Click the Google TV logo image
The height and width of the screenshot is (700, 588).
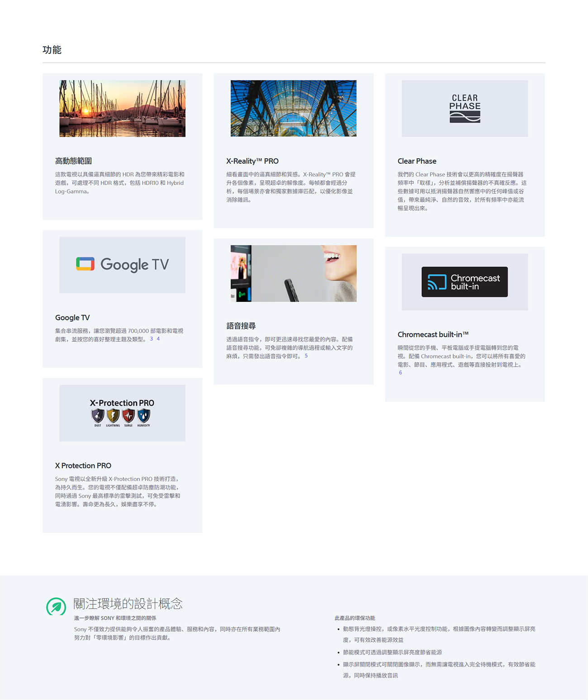(x=122, y=265)
